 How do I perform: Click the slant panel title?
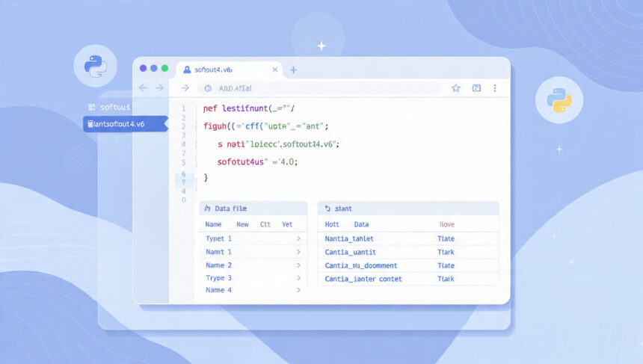[343, 209]
